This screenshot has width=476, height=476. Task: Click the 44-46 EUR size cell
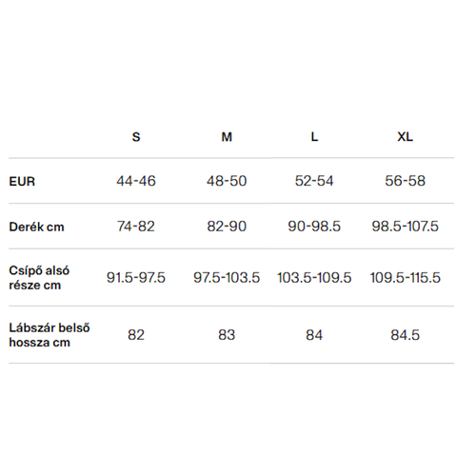[x=136, y=181]
